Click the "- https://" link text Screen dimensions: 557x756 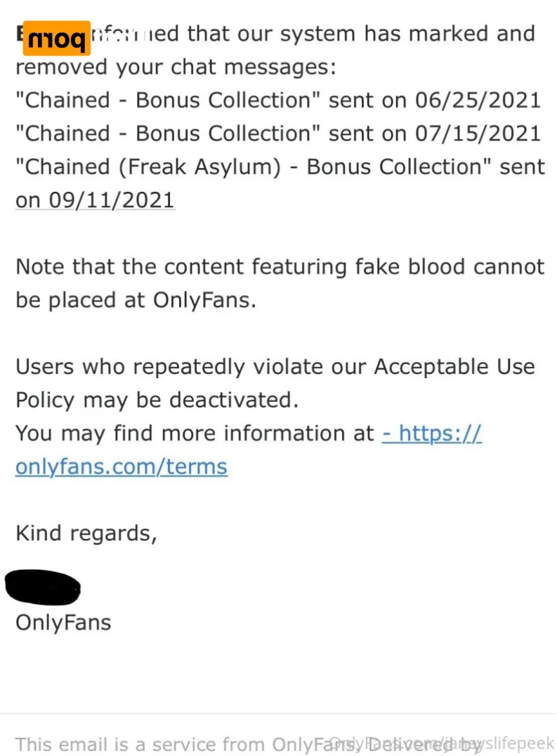coord(432,433)
